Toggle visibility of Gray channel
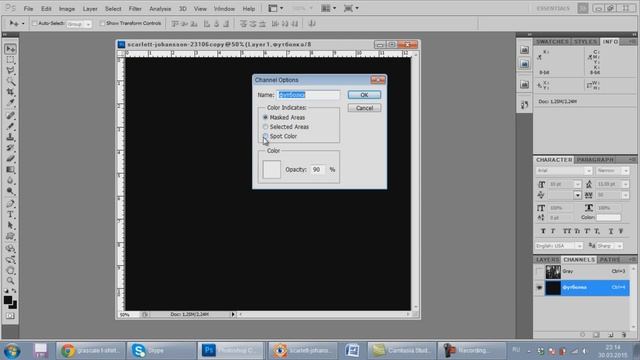Image resolution: width=640 pixels, height=360 pixels. pos(539,271)
